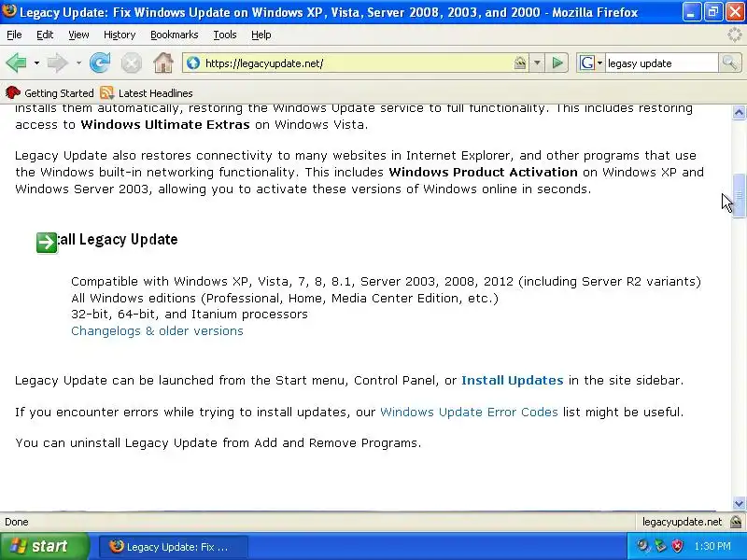This screenshot has width=747, height=560.
Task: Click the network tray icon
Action: tap(660, 546)
